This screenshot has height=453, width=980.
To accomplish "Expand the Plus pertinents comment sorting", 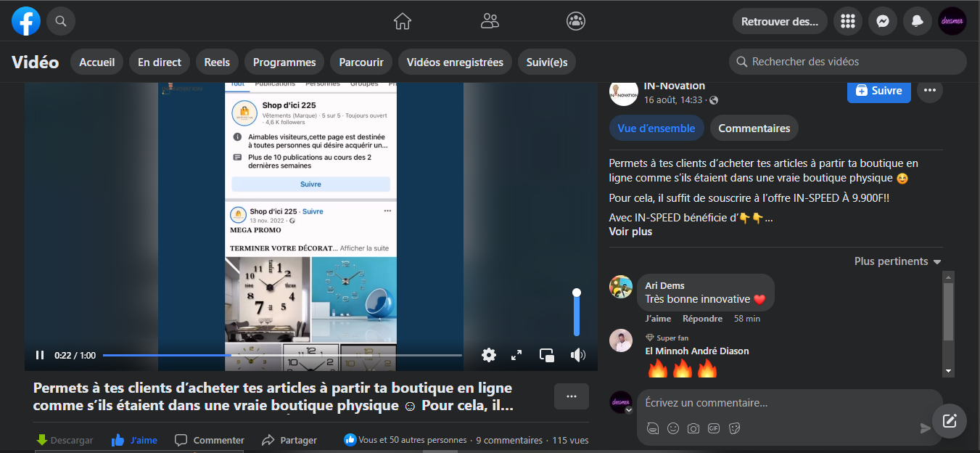I will tap(897, 261).
